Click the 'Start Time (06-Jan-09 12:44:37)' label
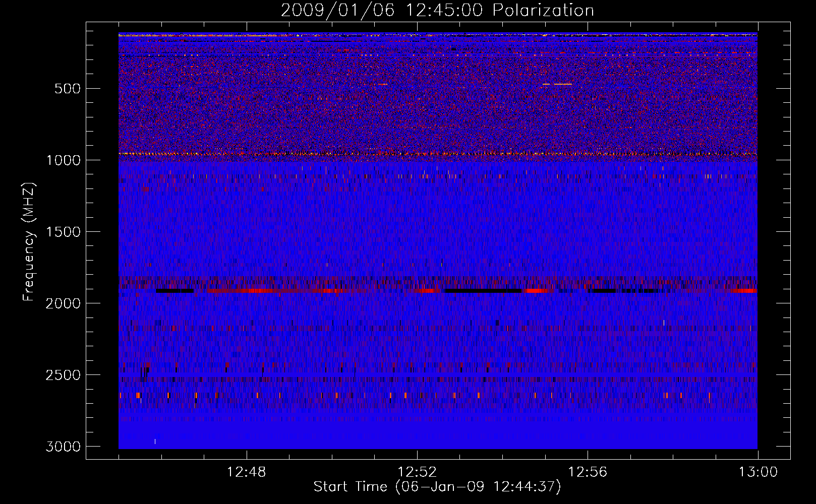Image resolution: width=816 pixels, height=504 pixels. point(437,487)
